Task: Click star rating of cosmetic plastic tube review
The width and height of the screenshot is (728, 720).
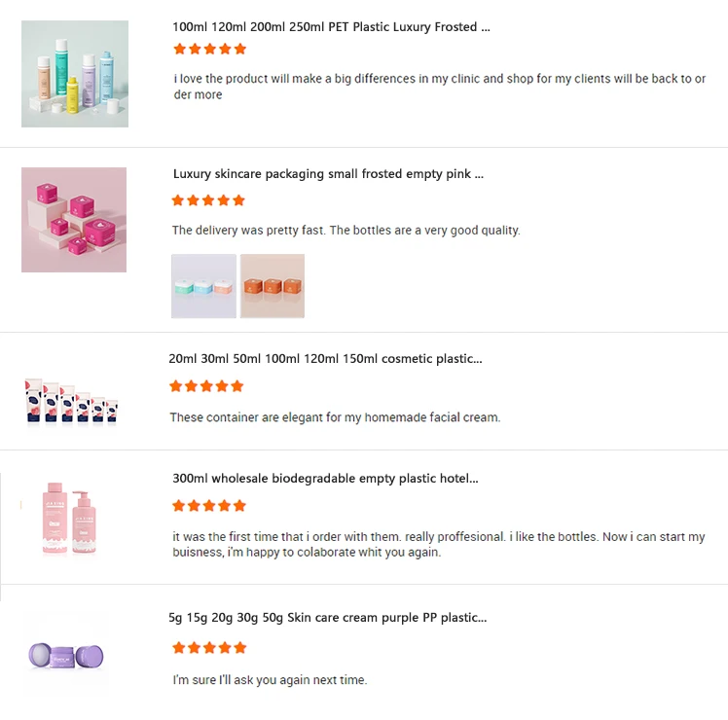Action: click(x=205, y=386)
